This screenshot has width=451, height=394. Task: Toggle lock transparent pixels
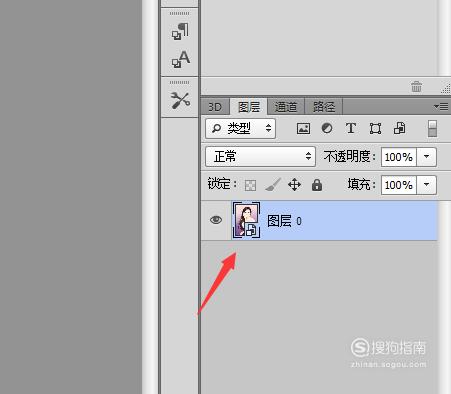[250, 185]
